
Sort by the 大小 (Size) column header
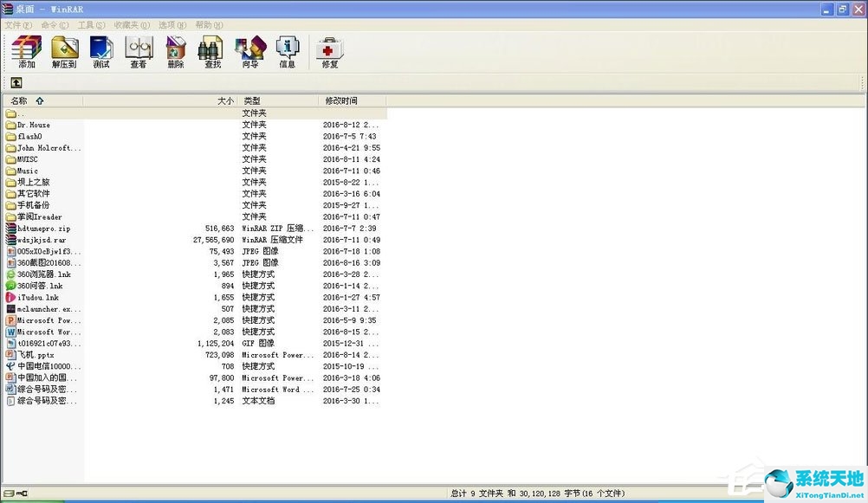(160, 100)
